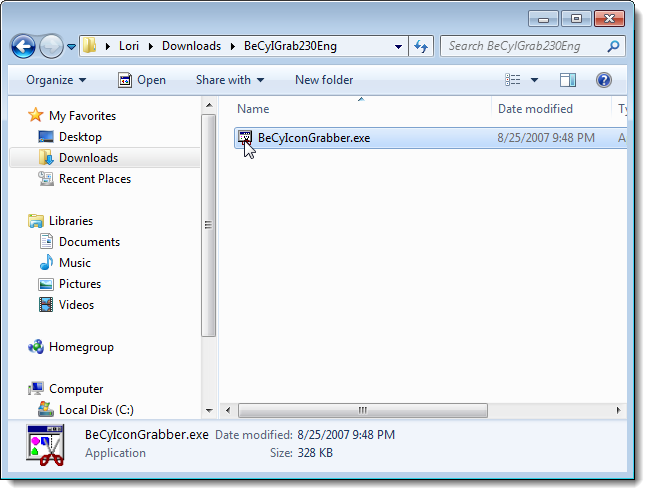Click the Videos filmstrip icon

(46, 305)
